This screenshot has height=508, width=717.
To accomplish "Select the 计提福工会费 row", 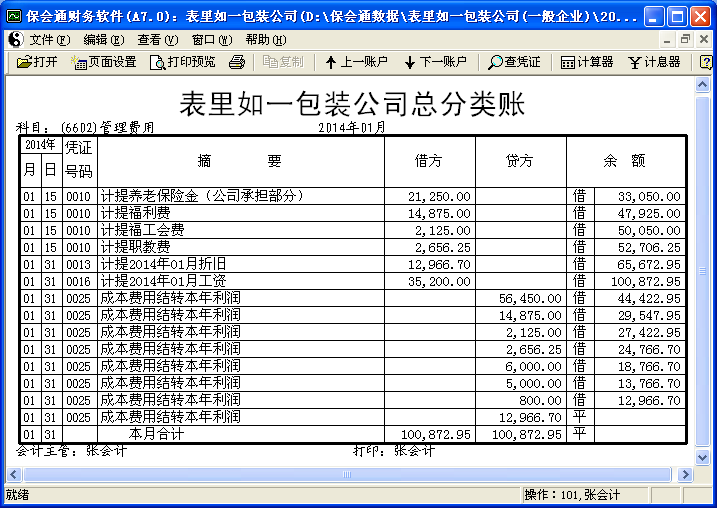I will 353,230.
